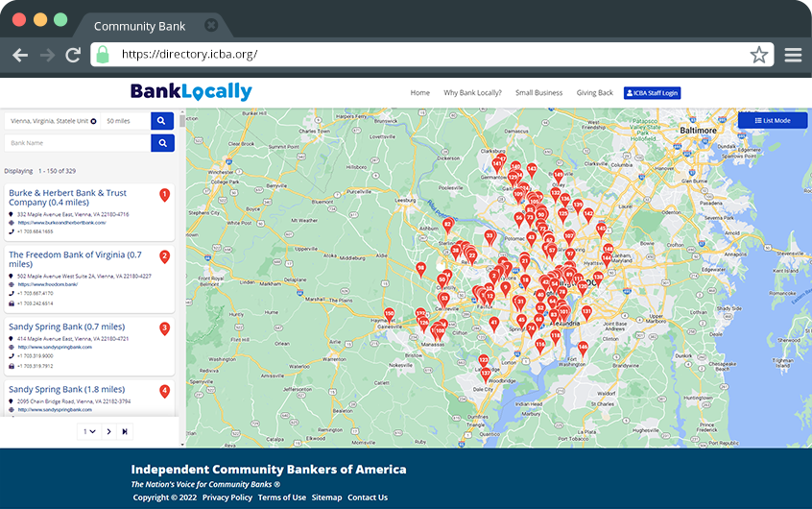Click map pin 149 near Olney
812x509 pixels.
(x=559, y=177)
